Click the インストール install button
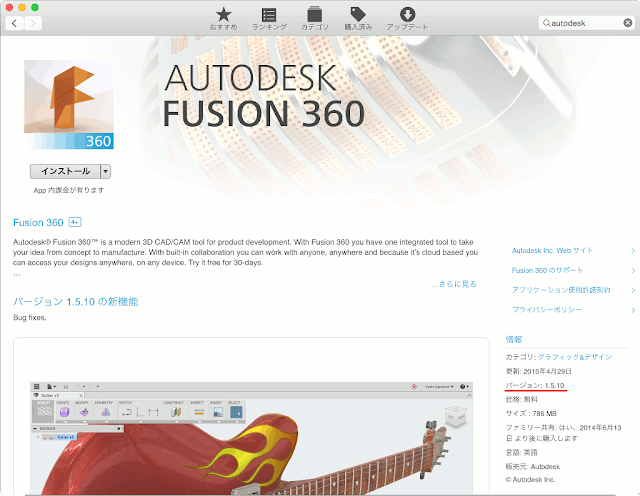The image size is (640, 496). pos(65,171)
